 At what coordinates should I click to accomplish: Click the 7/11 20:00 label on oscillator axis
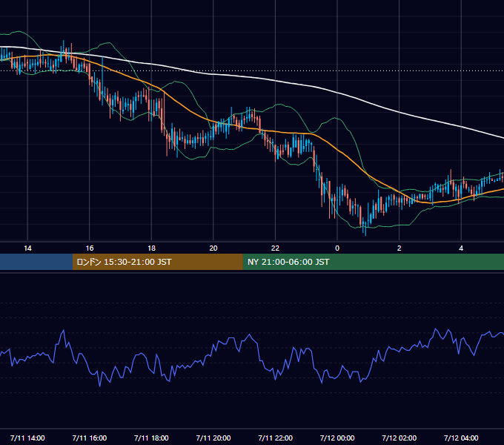213,438
